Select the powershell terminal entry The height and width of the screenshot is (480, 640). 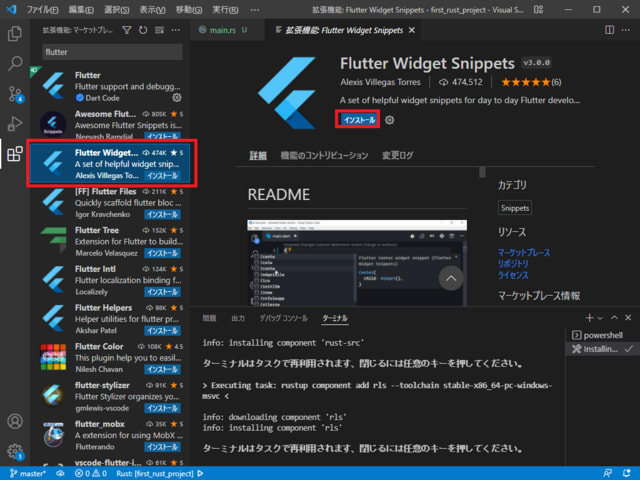[602, 335]
